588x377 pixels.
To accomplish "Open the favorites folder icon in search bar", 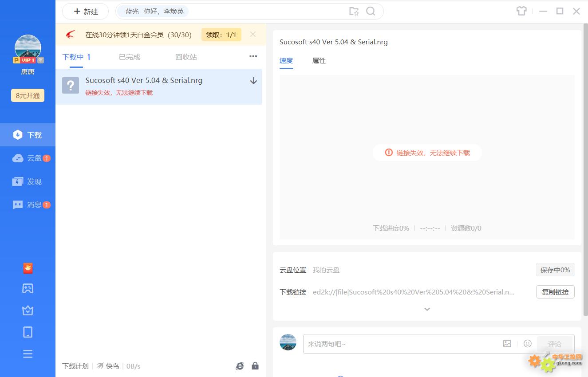I will [x=354, y=12].
